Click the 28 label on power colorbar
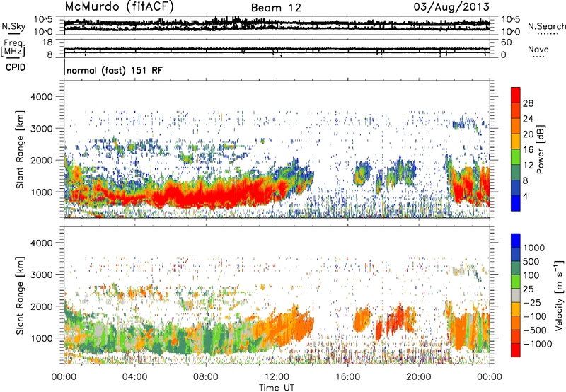The width and height of the screenshot is (566, 392). click(x=528, y=103)
